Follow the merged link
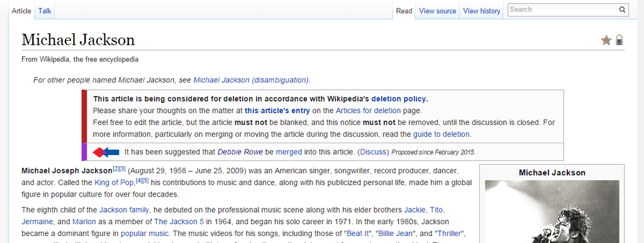 pos(289,152)
